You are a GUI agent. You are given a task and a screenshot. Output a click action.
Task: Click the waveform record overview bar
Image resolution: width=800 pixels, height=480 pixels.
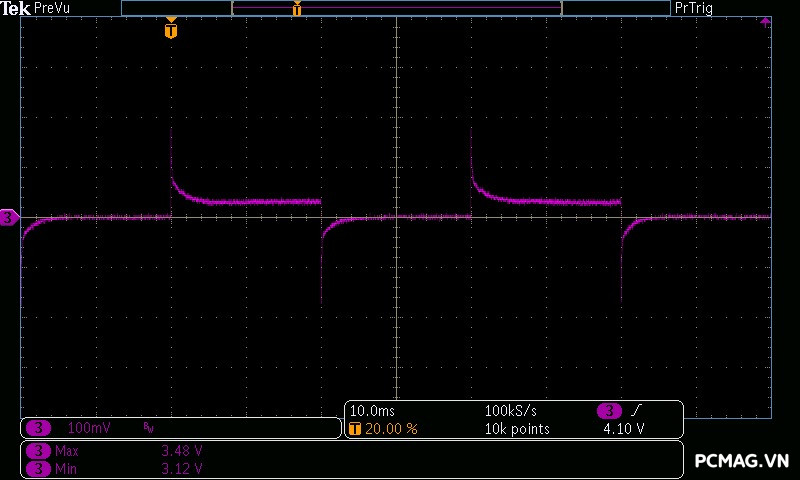tap(396, 8)
